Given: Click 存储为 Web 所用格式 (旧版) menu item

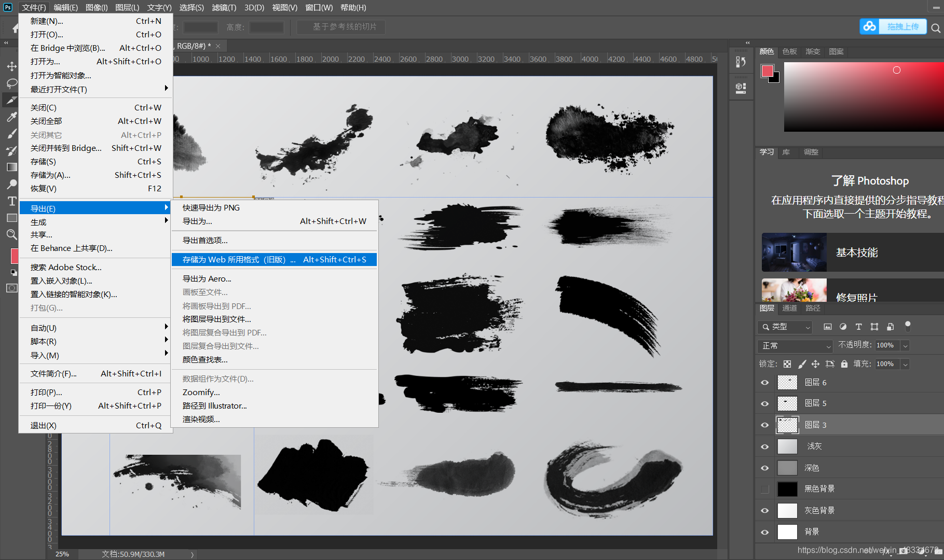Looking at the screenshot, I should click(x=274, y=259).
